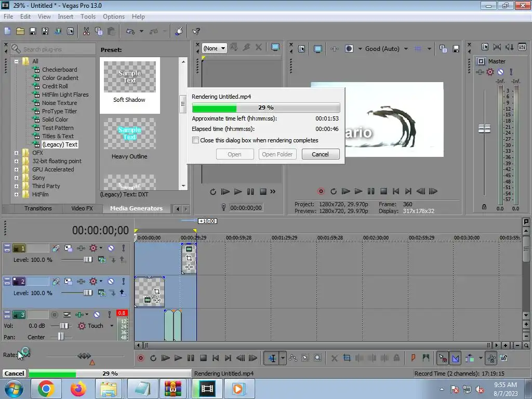Open the Good (Auto) preview quality dropdown
The height and width of the screenshot is (399, 532).
tap(406, 49)
